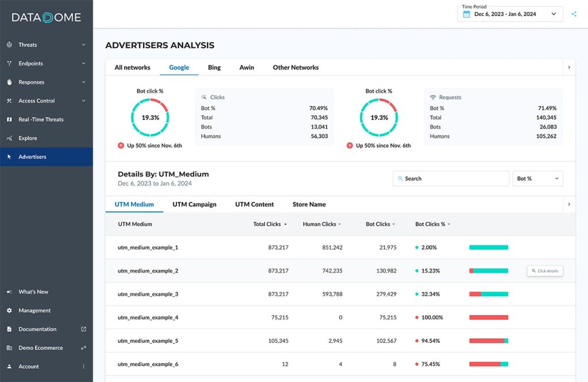The height and width of the screenshot is (382, 588).
Task: Select the Endpoints icon in the sidebar
Action: click(x=10, y=63)
